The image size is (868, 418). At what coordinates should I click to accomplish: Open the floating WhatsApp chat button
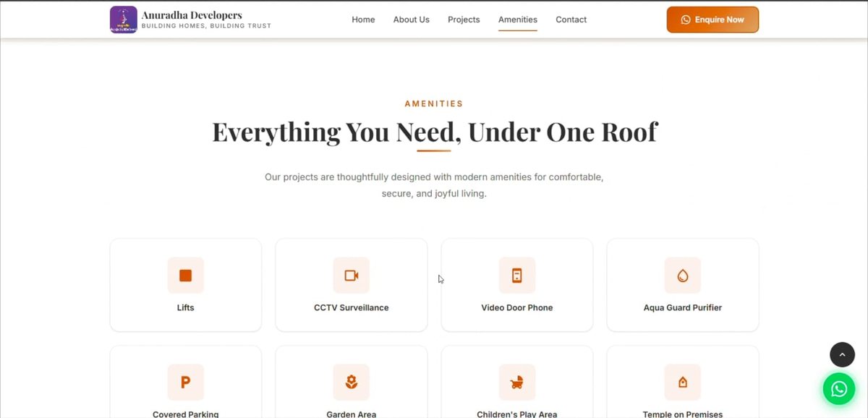839,389
